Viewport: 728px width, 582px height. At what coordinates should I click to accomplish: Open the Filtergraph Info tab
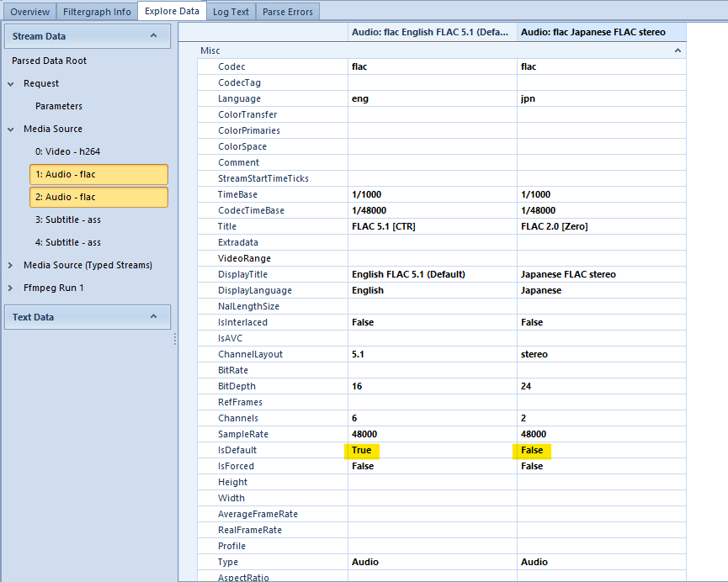click(97, 12)
